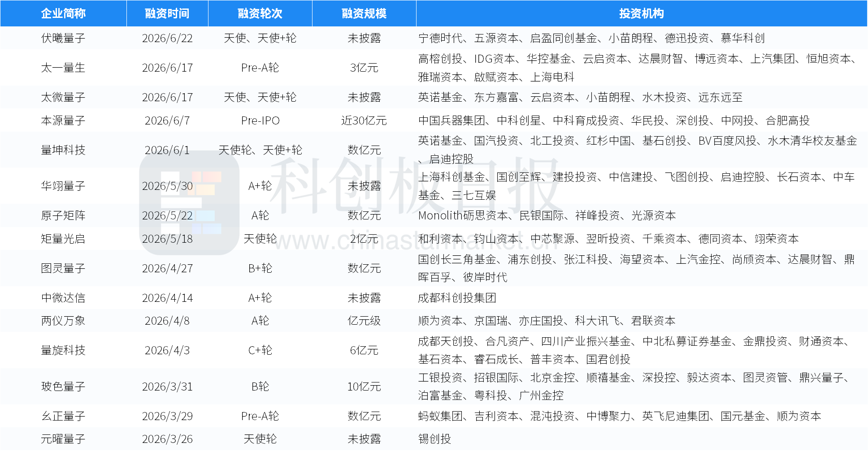The height and width of the screenshot is (451, 868).
Task: Click the 2亿元 amount cell
Action: 364,239
